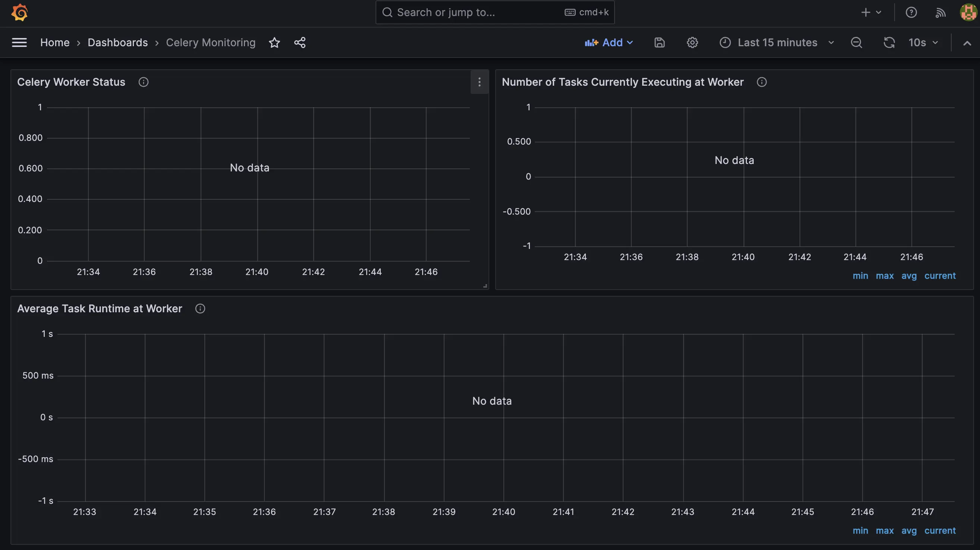Image resolution: width=980 pixels, height=550 pixels.
Task: Open the main hamburger menu
Action: 19,42
